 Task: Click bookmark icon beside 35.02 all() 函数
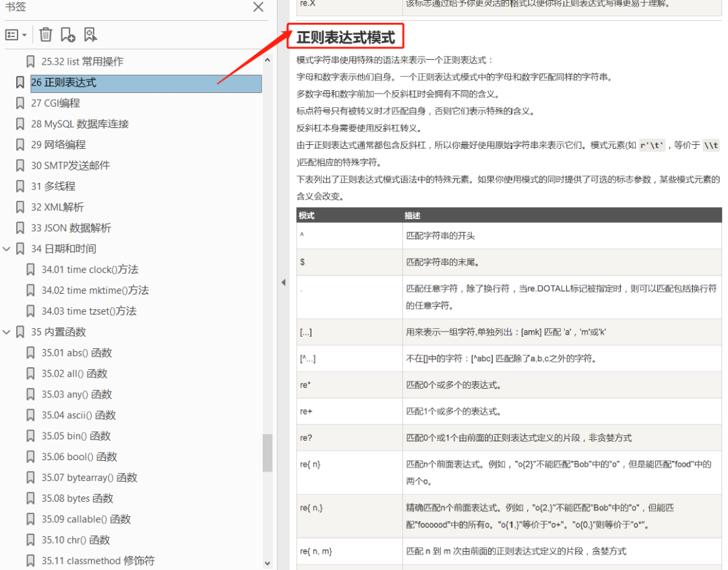[30, 374]
